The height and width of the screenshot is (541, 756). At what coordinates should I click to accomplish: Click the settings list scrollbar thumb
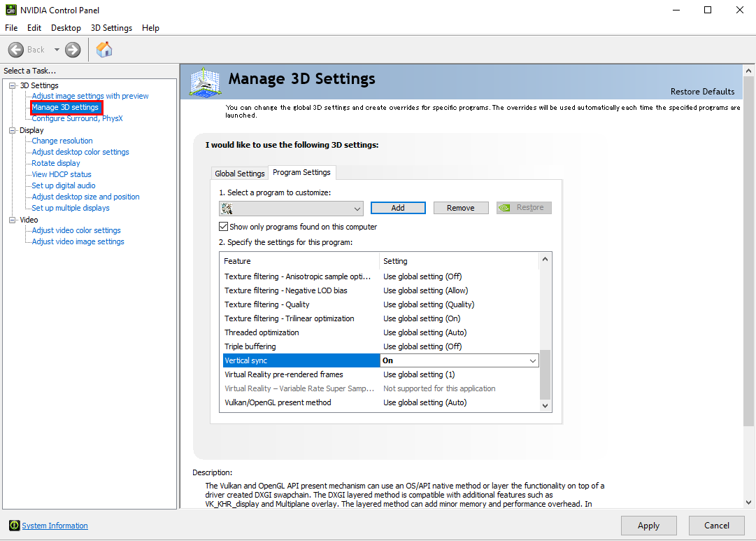click(x=545, y=374)
